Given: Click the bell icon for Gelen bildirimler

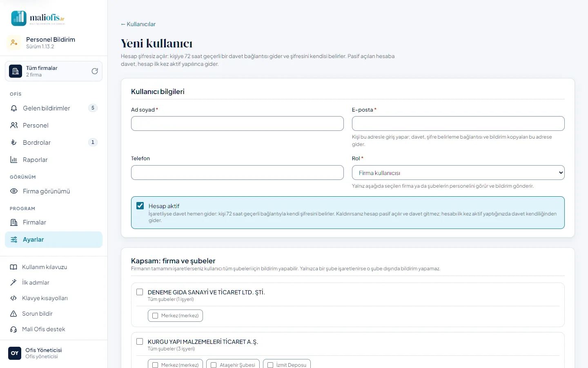Looking at the screenshot, I should (x=14, y=108).
